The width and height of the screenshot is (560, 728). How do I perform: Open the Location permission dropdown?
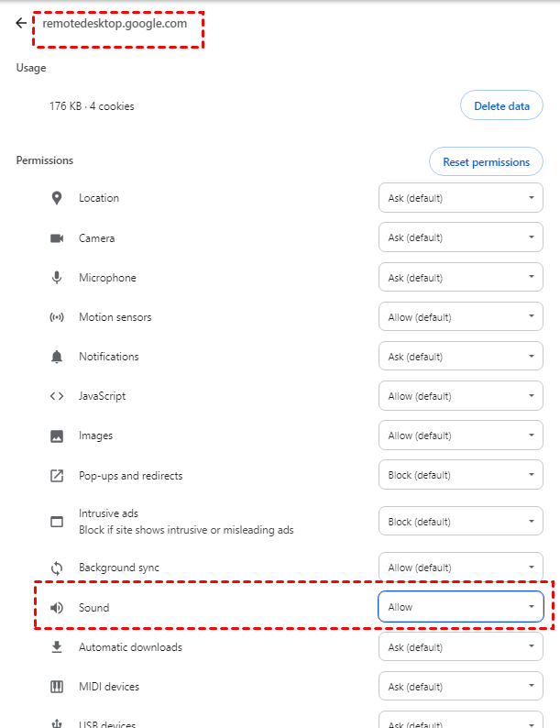(x=460, y=198)
